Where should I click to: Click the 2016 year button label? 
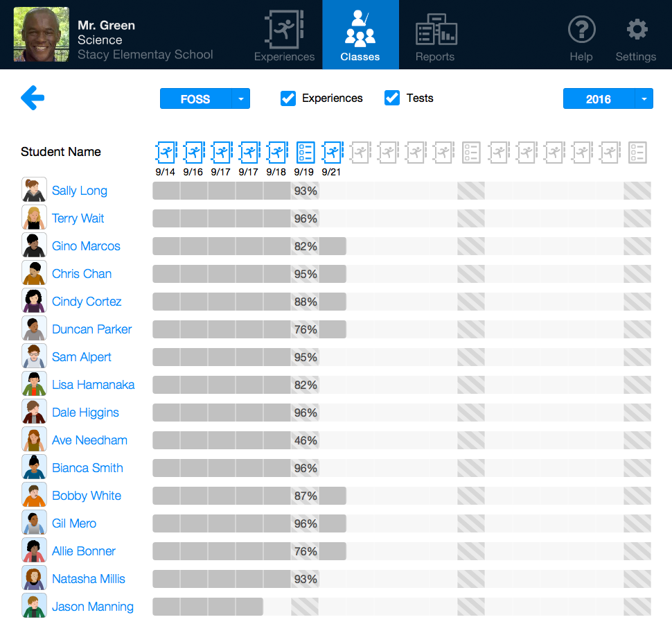599,98
